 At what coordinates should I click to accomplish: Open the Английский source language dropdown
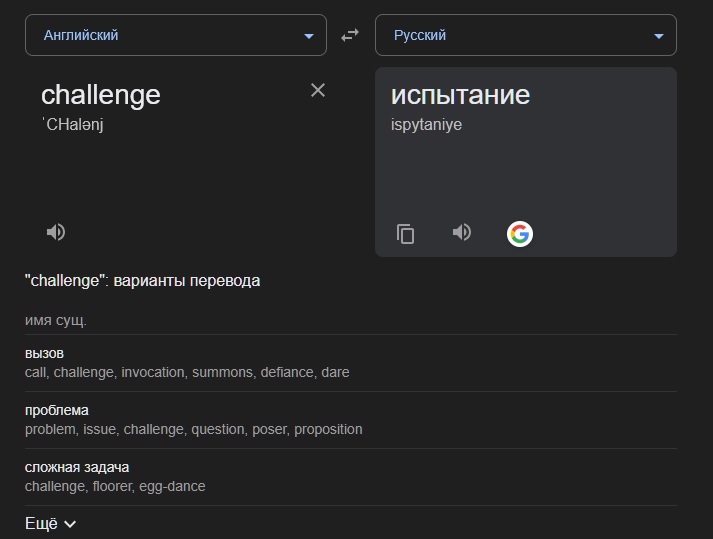176,35
